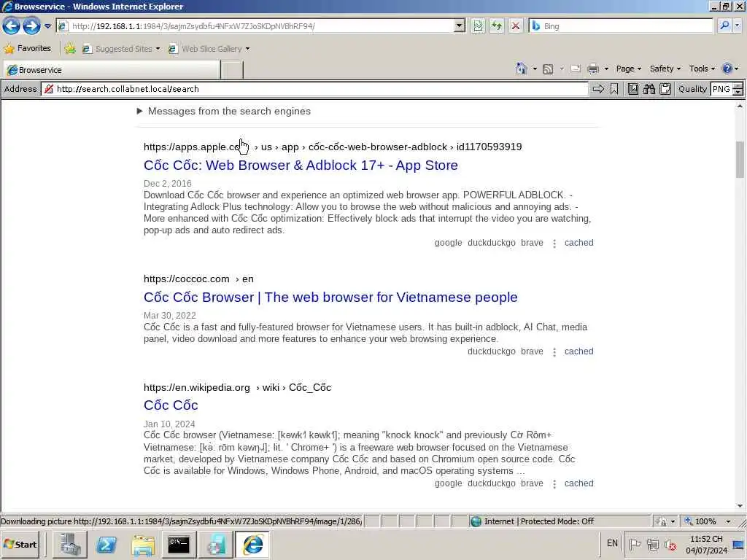Click Internet Explorer taskbar icon

tap(252, 544)
